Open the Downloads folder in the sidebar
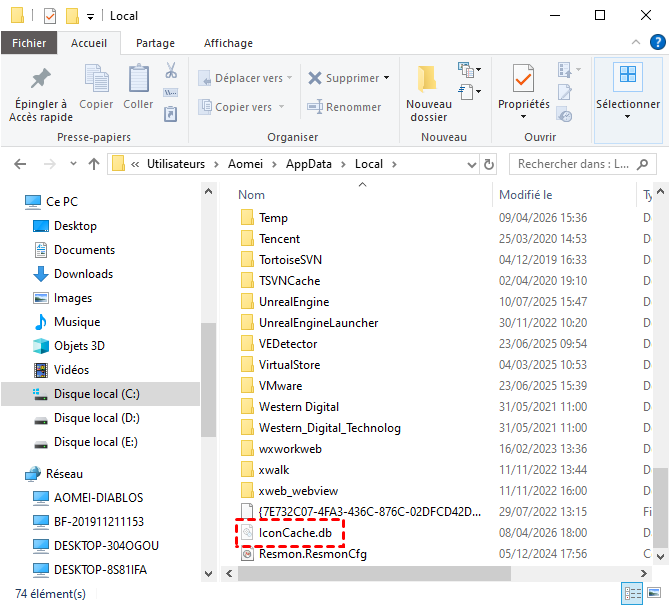The height and width of the screenshot is (606, 670). click(x=83, y=274)
